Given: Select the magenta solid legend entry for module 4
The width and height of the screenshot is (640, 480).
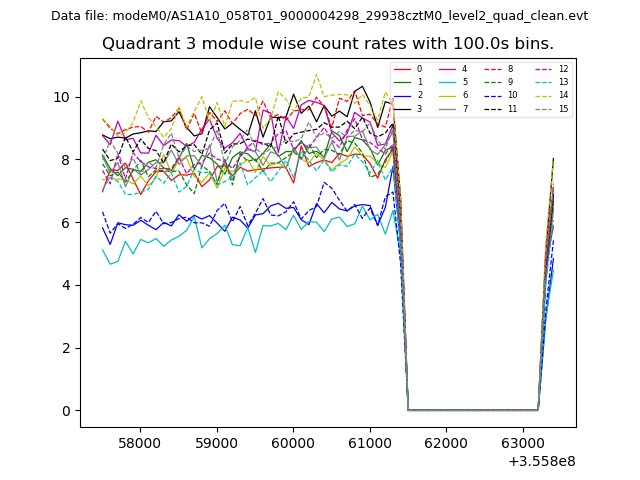Looking at the screenshot, I should pos(449,69).
